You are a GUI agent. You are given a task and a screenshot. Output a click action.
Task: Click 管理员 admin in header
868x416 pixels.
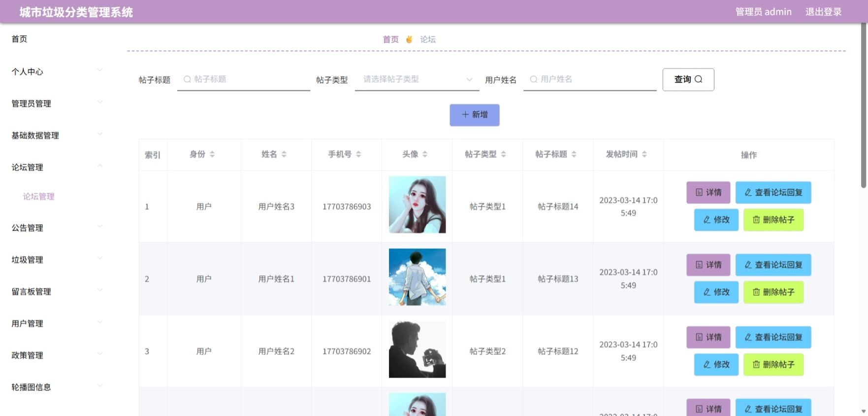coord(764,12)
